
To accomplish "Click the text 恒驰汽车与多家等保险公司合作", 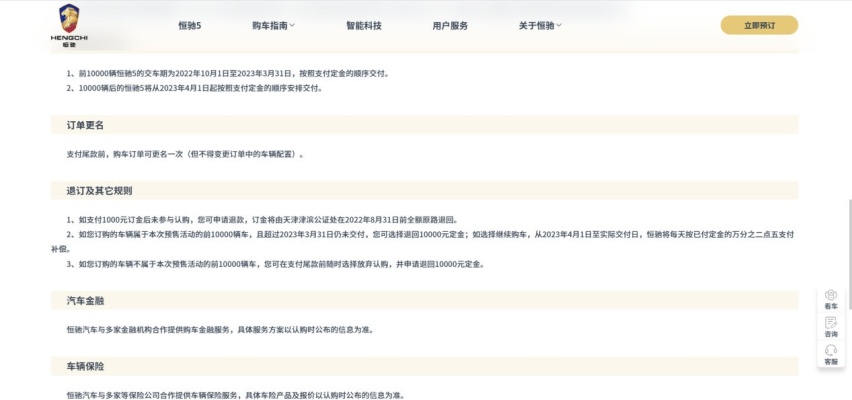I will [x=236, y=395].
